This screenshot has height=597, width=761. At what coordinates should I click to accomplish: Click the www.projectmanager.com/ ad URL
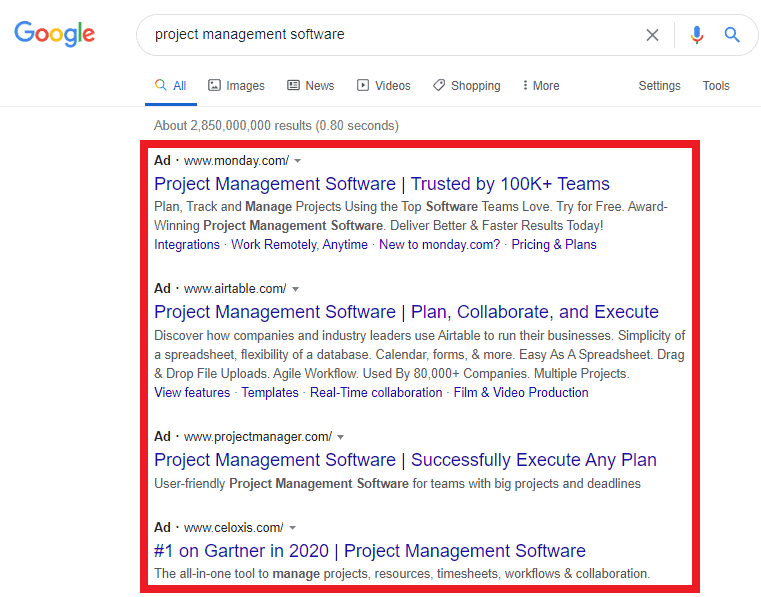[258, 437]
